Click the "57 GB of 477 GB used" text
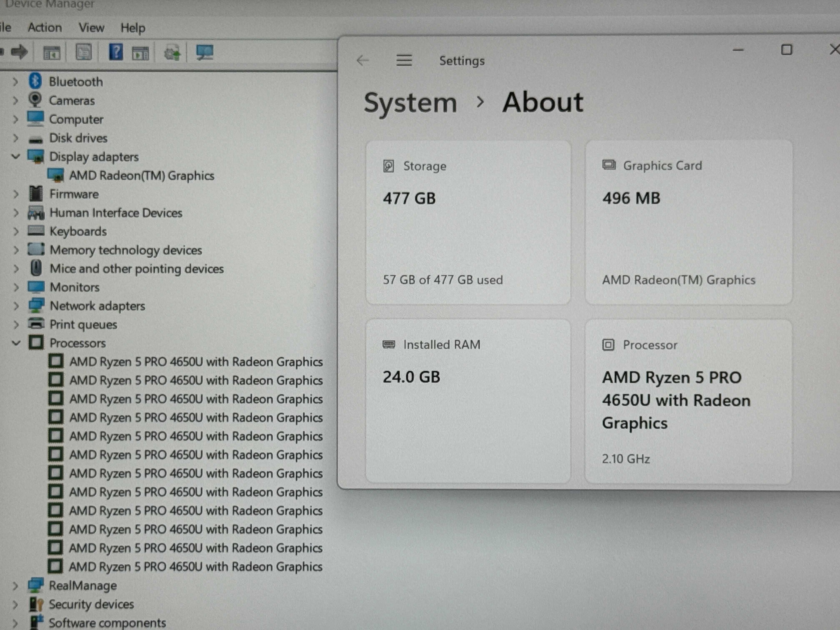This screenshot has height=630, width=840. (x=443, y=280)
